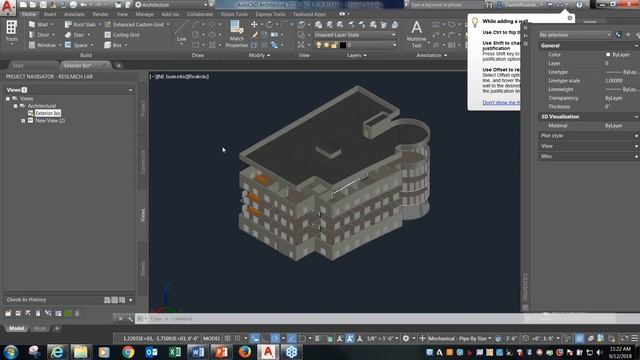The width and height of the screenshot is (640, 360).
Task: Click the keyword search field
Action: [447, 5]
